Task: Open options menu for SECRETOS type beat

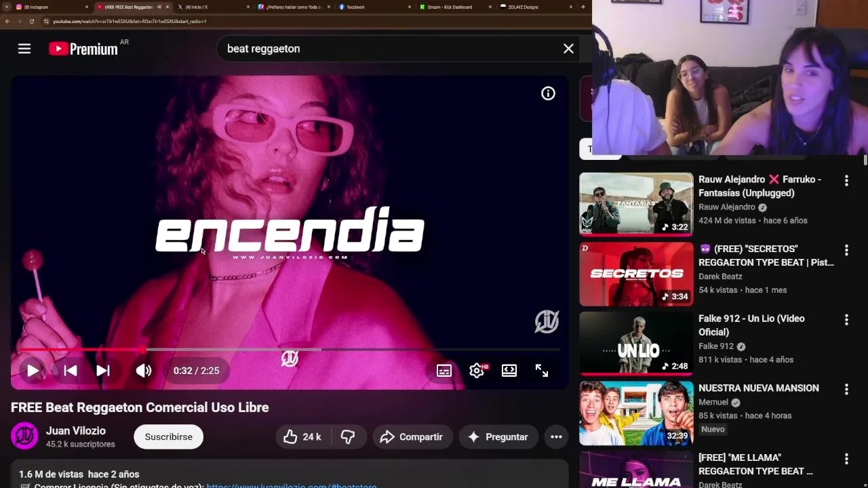Action: pyautogui.click(x=846, y=250)
